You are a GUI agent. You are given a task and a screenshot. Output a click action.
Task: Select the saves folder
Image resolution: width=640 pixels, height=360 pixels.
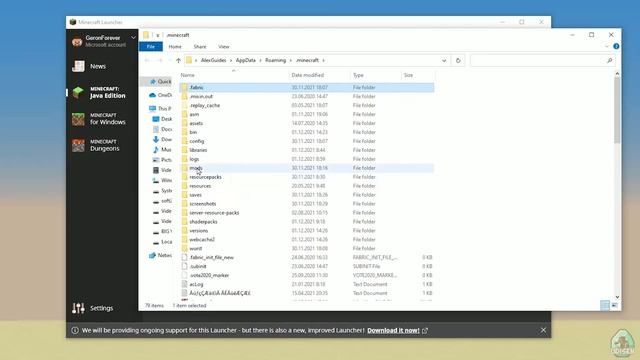307,195
